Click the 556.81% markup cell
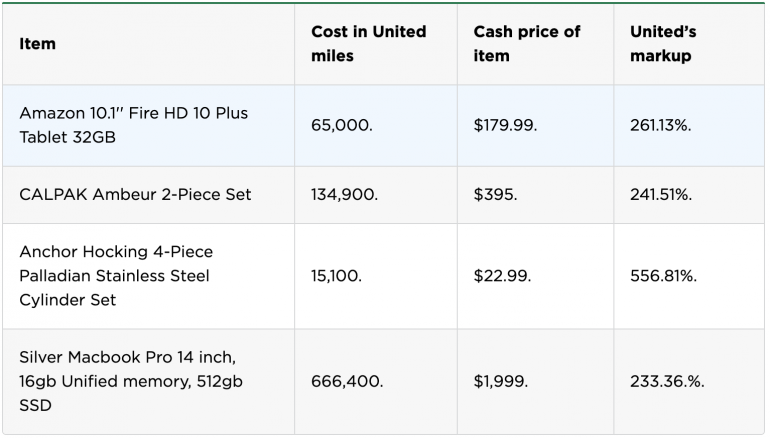The height and width of the screenshot is (438, 770). click(x=663, y=276)
